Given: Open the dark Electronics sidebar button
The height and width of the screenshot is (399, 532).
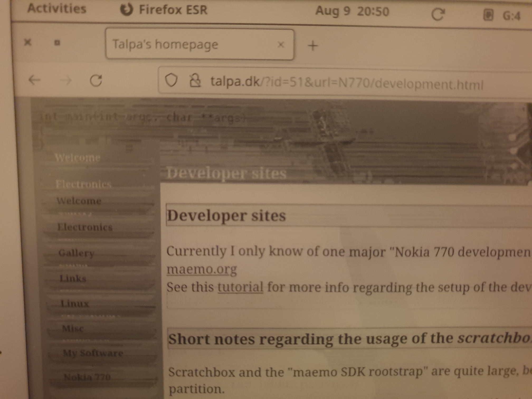Looking at the screenshot, I should click(x=85, y=227).
